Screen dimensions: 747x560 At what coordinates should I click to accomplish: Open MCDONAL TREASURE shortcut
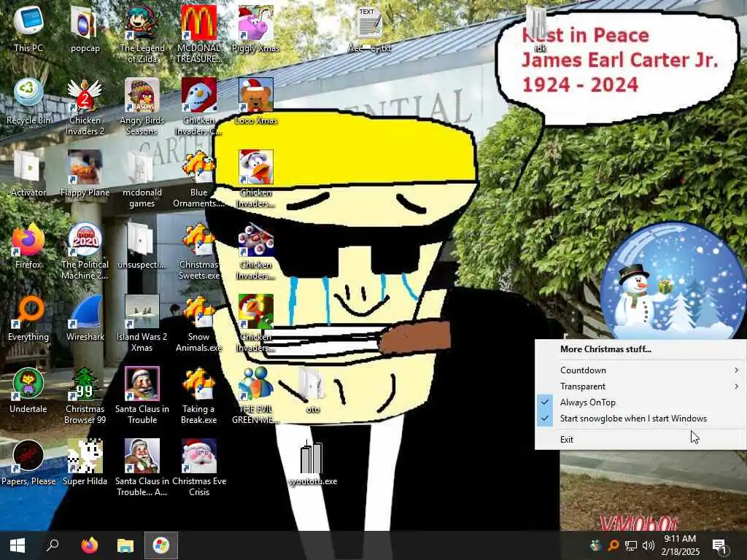pos(198,34)
